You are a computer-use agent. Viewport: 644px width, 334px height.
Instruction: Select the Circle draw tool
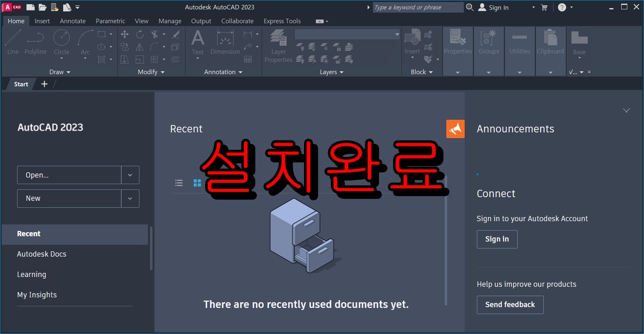point(62,42)
